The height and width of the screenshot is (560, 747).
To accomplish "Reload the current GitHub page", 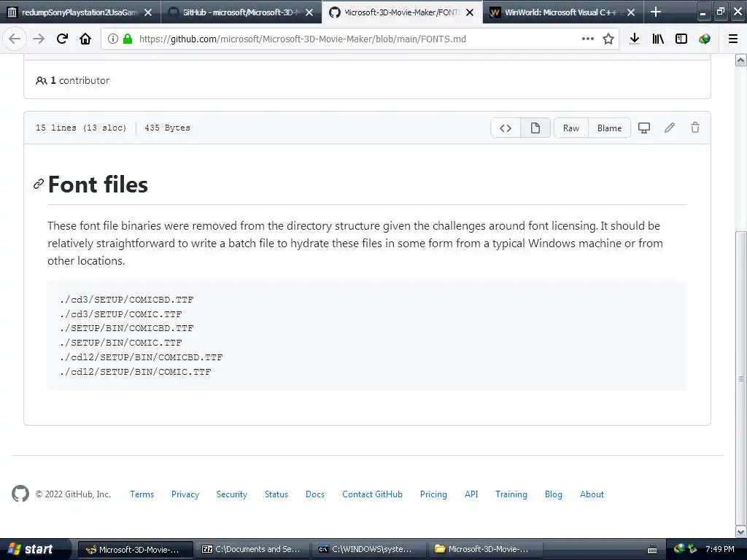I will coord(62,39).
